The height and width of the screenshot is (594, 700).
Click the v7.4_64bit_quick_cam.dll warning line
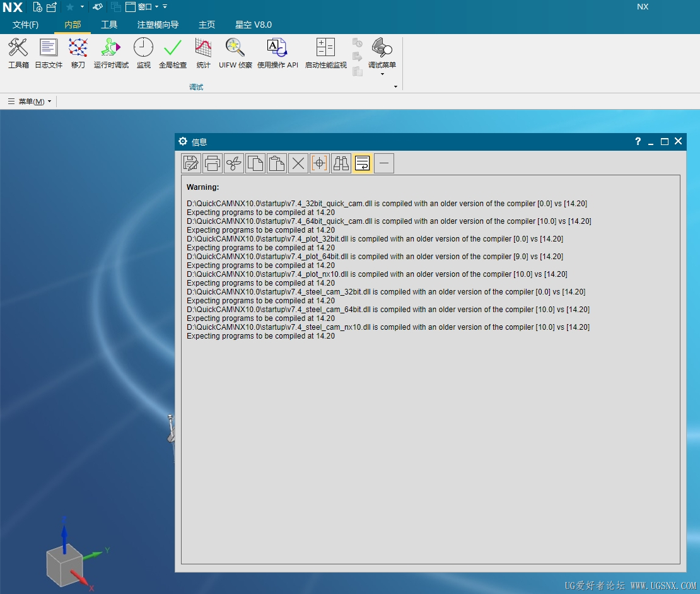389,221
